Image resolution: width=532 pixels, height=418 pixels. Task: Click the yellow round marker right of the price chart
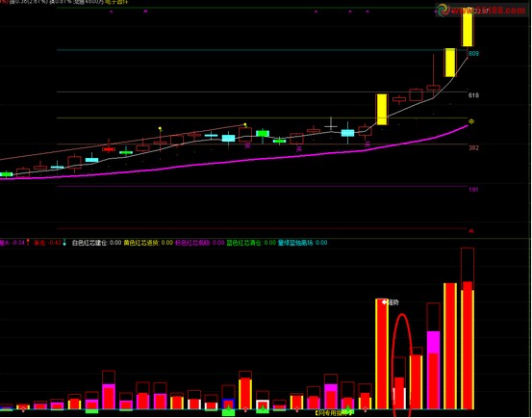[471, 121]
